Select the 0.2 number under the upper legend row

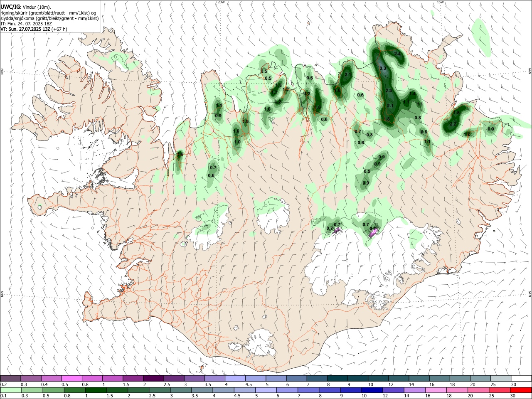point(4,384)
